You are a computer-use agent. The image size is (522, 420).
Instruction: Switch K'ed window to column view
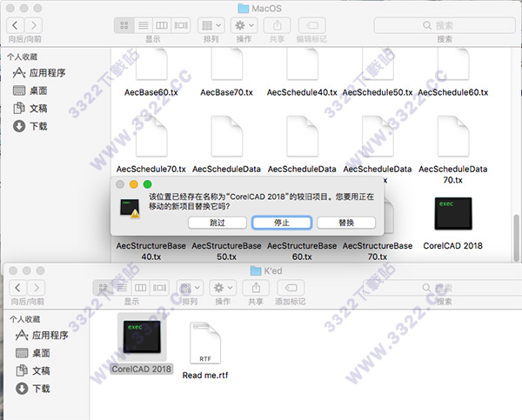click(140, 288)
